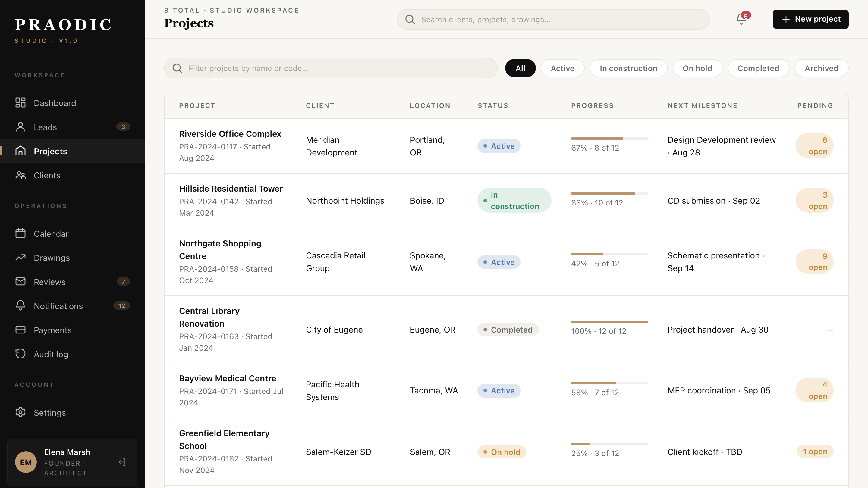Open the 3 open pending badge
The height and width of the screenshot is (488, 868).
814,200
